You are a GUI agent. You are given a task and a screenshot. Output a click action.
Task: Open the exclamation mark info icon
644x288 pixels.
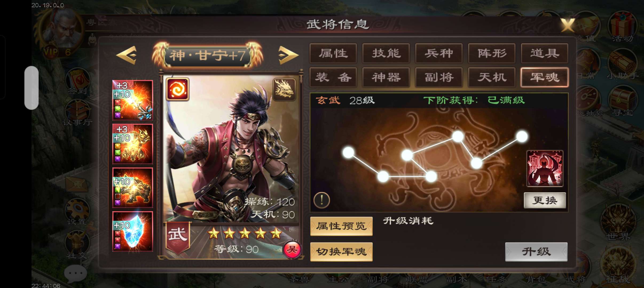321,200
